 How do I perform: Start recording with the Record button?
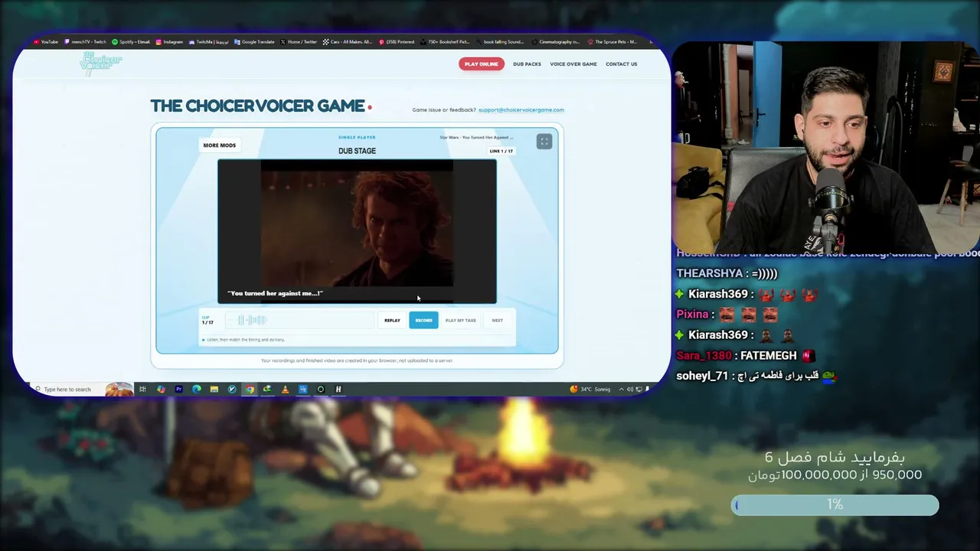coord(423,320)
